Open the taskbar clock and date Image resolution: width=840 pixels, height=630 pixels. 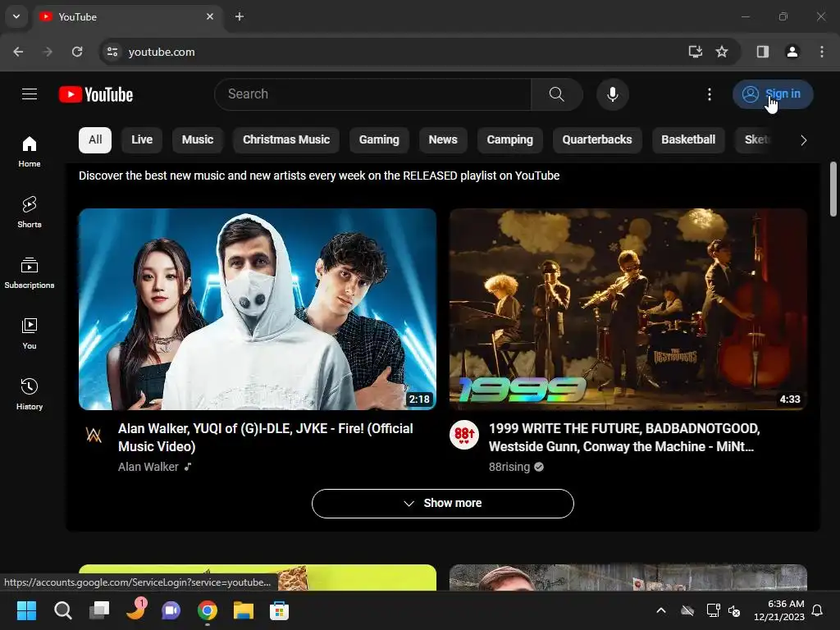[779, 610]
